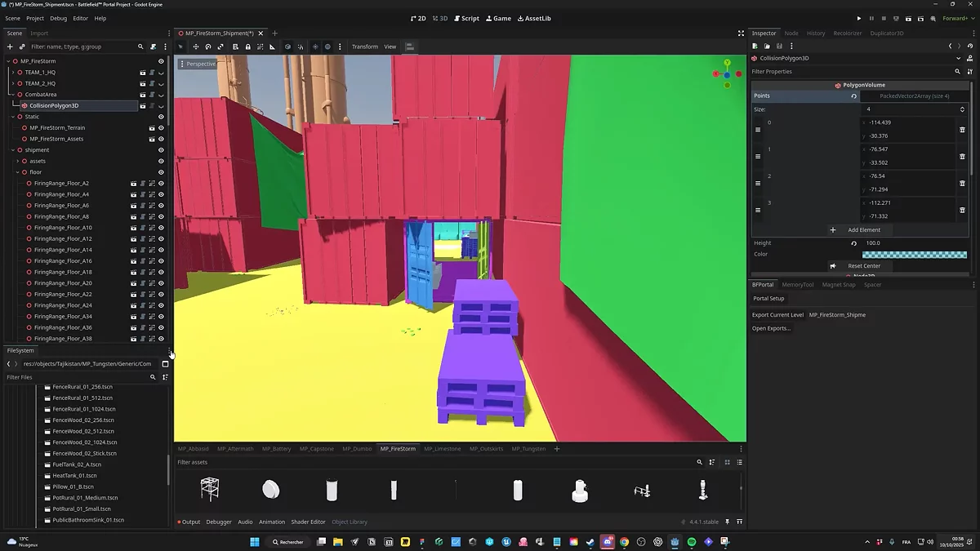This screenshot has height=551, width=980.
Task: Open the Perspective view menu dropdown
Action: pos(198,64)
